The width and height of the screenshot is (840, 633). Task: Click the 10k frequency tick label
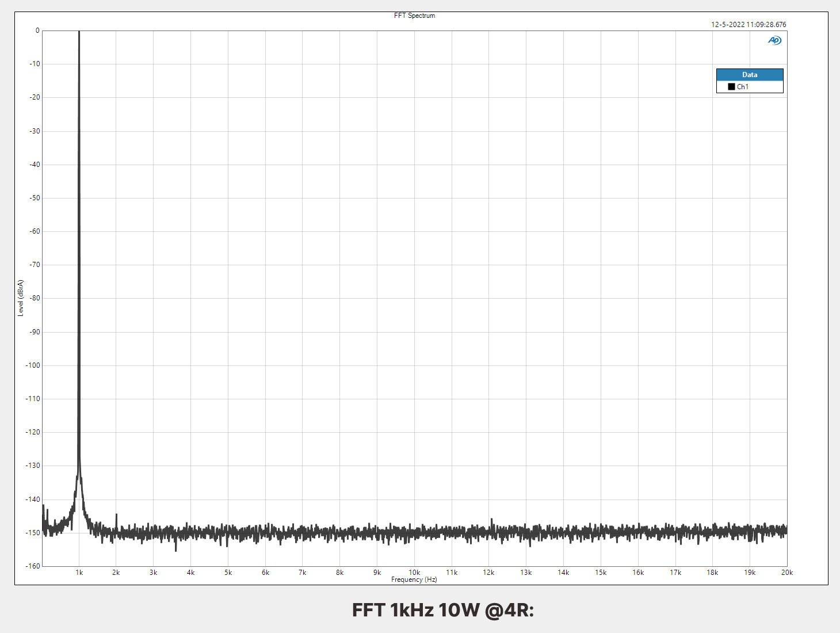pos(414,573)
